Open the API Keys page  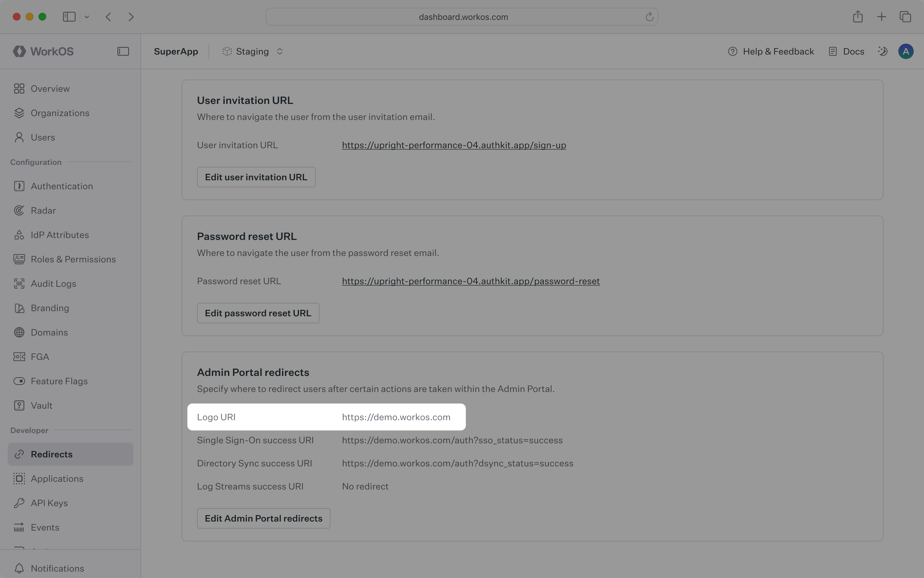tap(49, 503)
